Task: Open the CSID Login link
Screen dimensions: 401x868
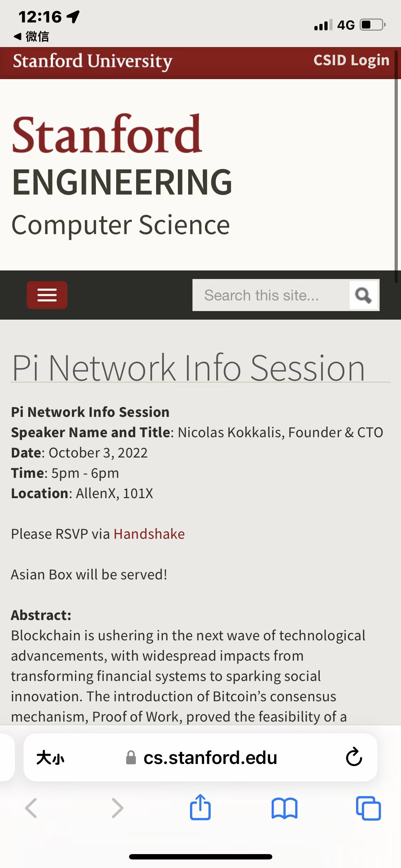Action: pyautogui.click(x=351, y=61)
